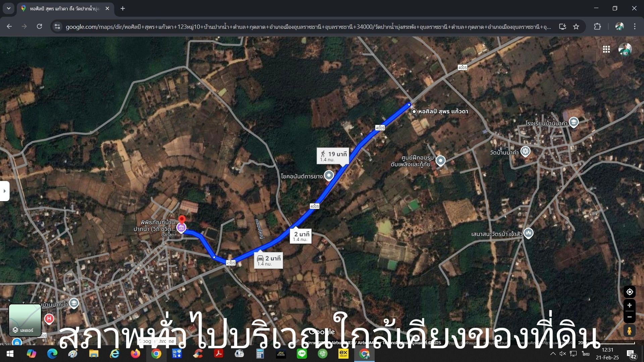
Task: Open Google apps grid
Action: tap(606, 49)
